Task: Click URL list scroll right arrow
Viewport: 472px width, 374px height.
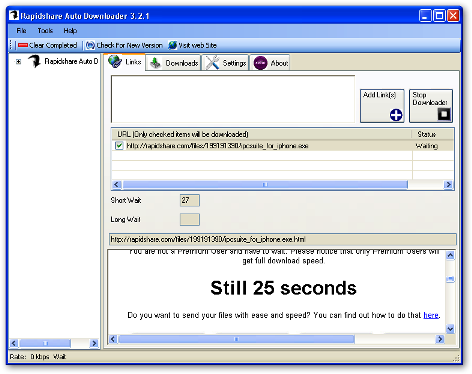Action: point(448,184)
